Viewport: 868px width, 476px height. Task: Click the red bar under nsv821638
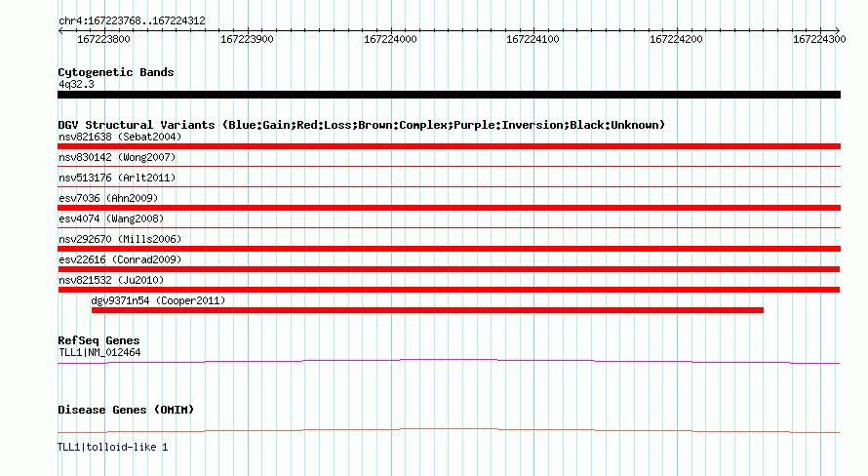click(449, 146)
